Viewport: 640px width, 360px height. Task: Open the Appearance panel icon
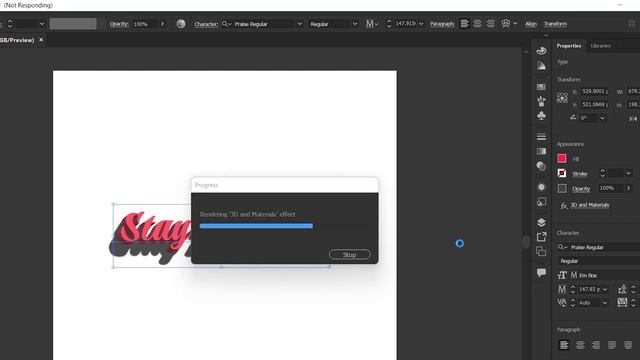point(541,187)
